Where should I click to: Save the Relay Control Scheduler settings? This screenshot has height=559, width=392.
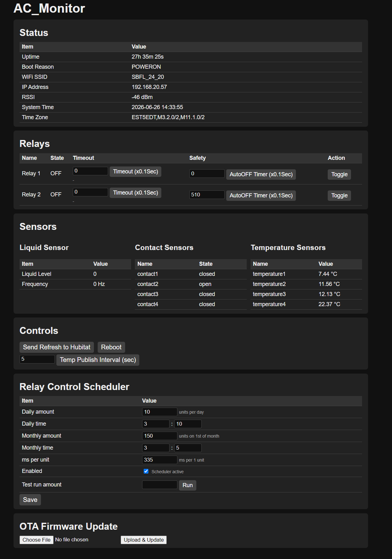pos(30,500)
